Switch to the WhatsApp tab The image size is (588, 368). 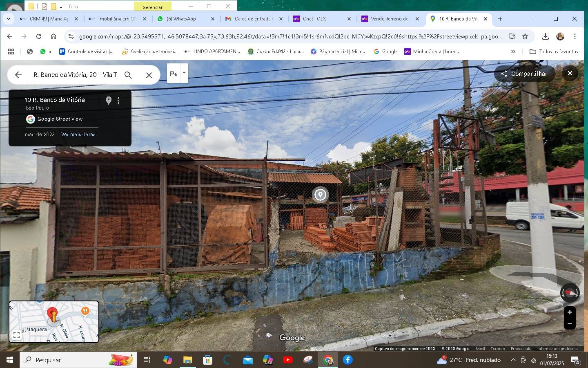point(181,19)
